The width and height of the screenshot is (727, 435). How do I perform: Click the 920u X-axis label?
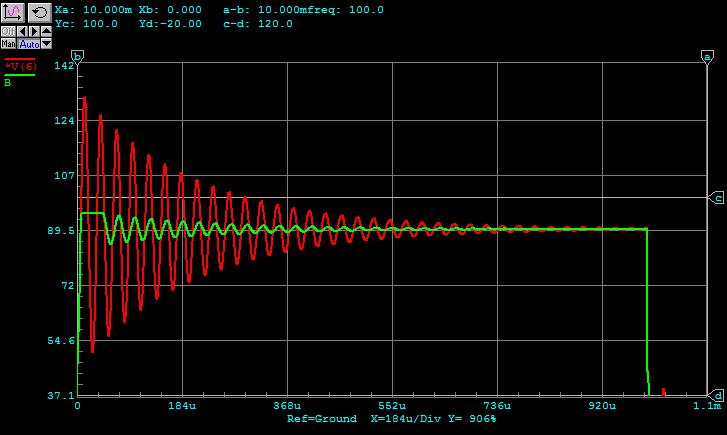click(x=602, y=406)
